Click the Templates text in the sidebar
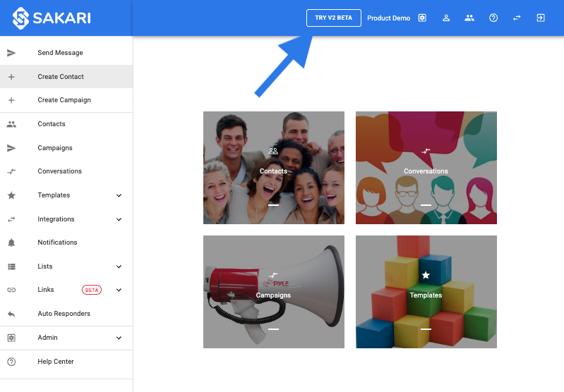The height and width of the screenshot is (392, 564). tap(54, 195)
